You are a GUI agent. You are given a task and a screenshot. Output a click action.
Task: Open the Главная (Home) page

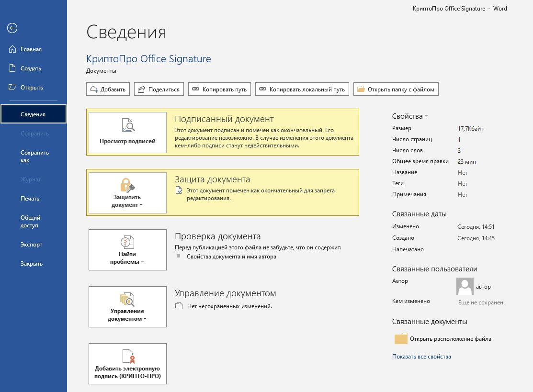(31, 49)
